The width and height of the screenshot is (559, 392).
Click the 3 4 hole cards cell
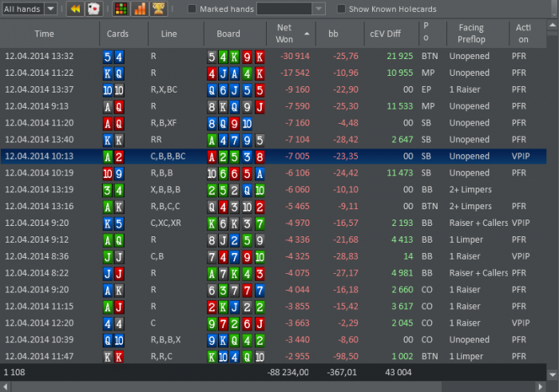(113, 190)
